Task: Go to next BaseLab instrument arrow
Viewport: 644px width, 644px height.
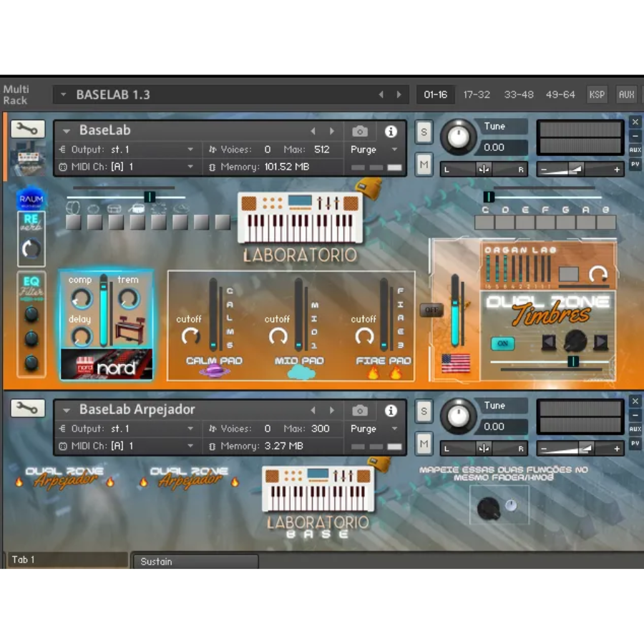Action: [332, 132]
